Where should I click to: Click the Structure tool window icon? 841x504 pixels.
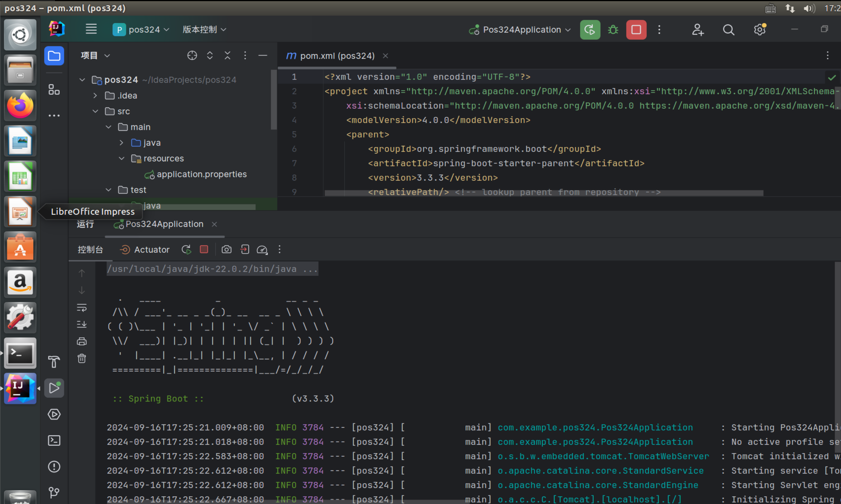54,90
